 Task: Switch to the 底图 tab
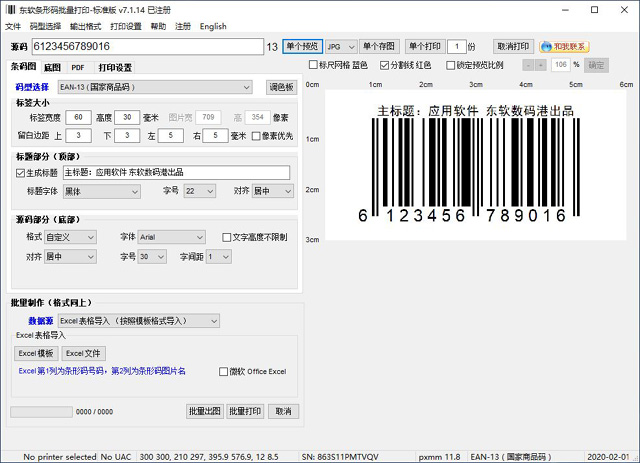52,67
